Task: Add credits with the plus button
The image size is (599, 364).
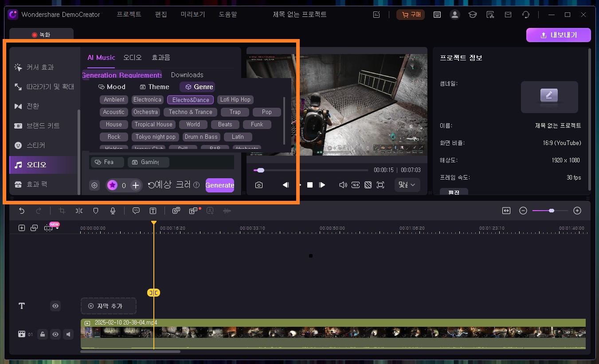Action: point(136,185)
